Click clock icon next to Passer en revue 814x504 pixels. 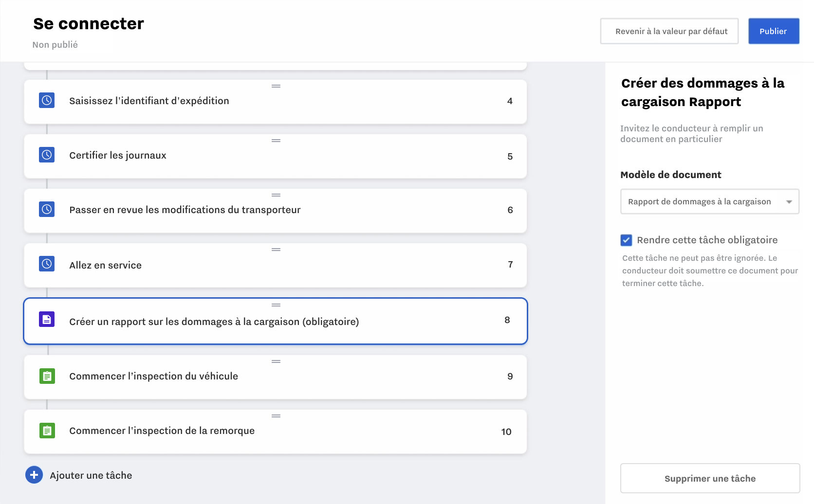(x=47, y=209)
